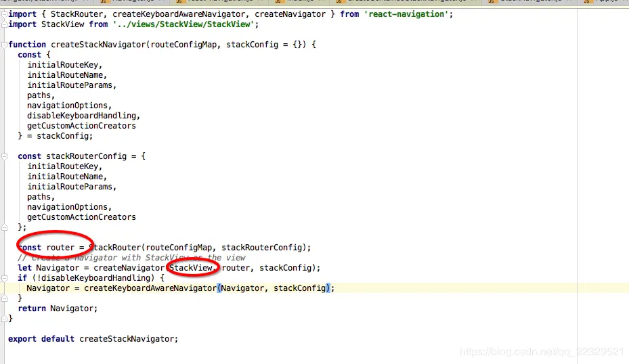The image size is (629, 364).
Task: Click 'initialRouteKey,' inside stackRouterConfig object
Action: 64,166
